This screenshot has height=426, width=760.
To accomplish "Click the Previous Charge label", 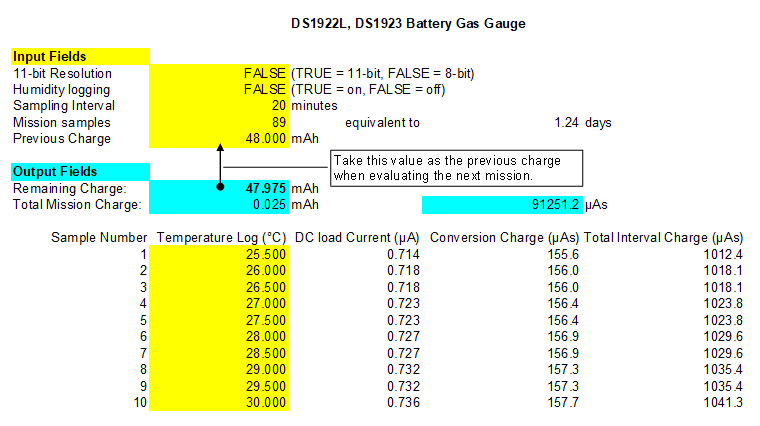I will tap(62, 139).
